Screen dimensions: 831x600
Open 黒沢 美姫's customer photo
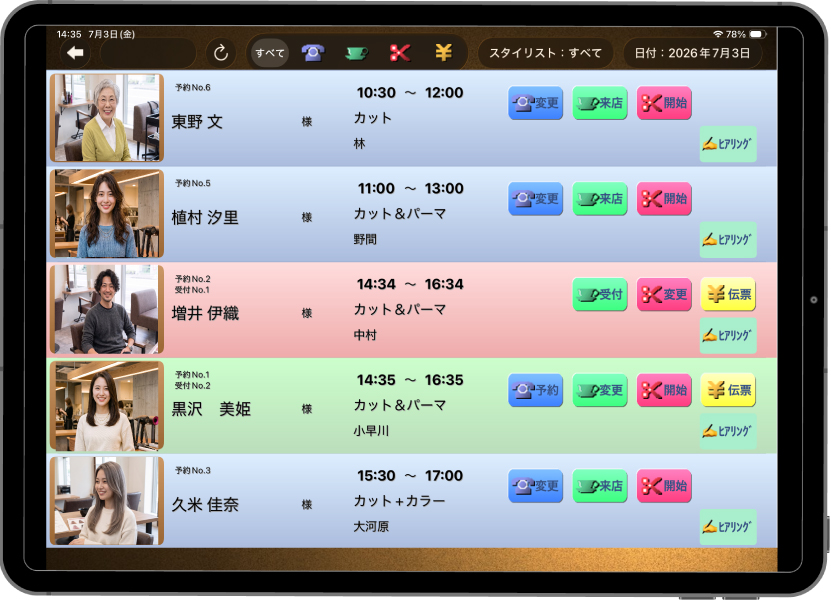pyautogui.click(x=107, y=406)
